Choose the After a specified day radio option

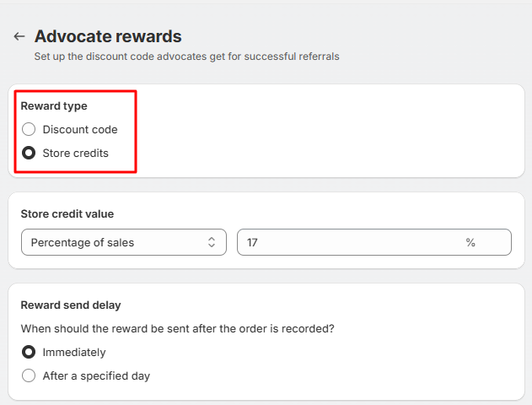click(29, 376)
